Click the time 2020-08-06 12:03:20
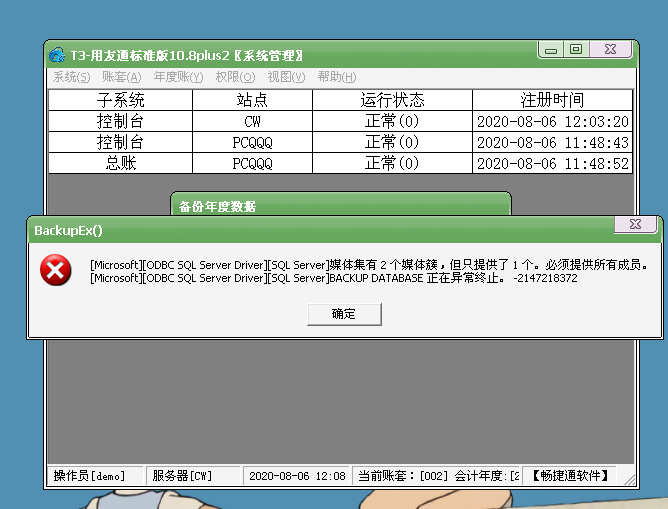The image size is (668, 509). tap(553, 122)
